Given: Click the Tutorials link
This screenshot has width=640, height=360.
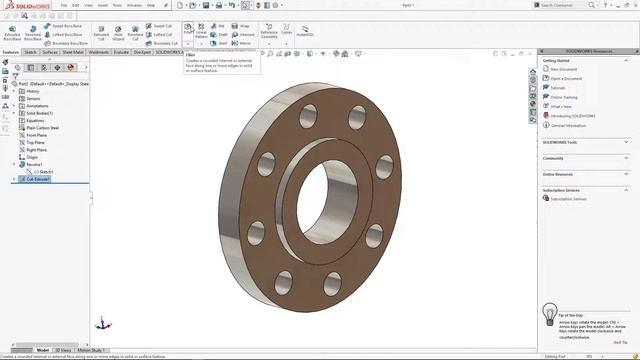Looking at the screenshot, I should (558, 88).
